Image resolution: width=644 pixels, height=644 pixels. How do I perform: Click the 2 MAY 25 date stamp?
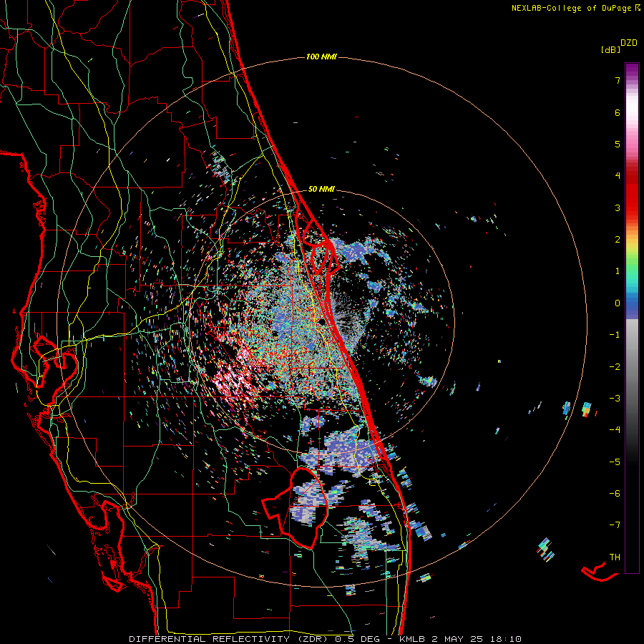click(x=457, y=639)
